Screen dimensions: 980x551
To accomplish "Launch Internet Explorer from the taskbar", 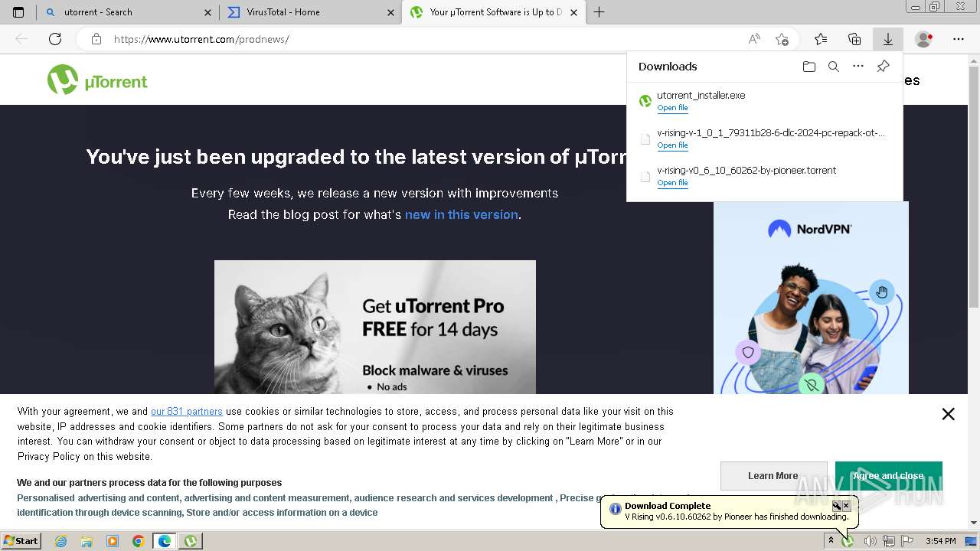I will click(61, 541).
